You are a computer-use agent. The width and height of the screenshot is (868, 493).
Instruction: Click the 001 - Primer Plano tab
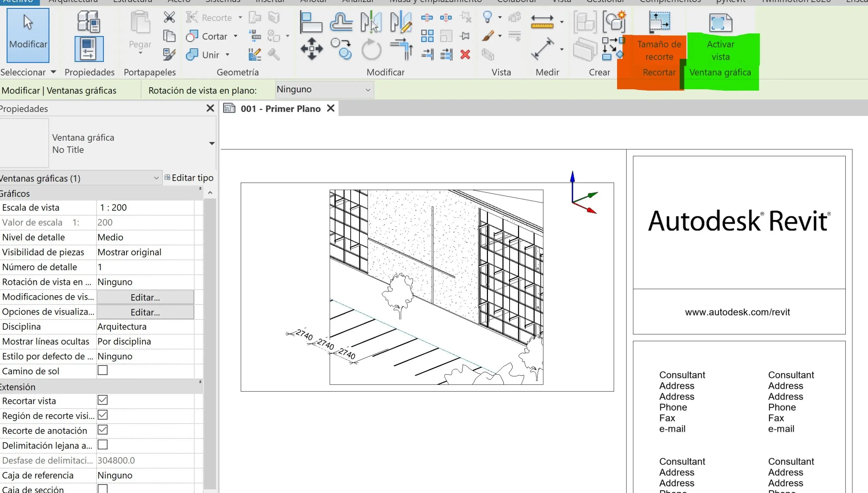pyautogui.click(x=281, y=109)
